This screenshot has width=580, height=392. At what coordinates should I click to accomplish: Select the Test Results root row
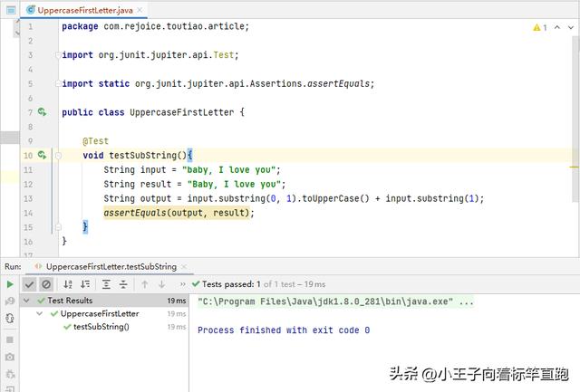click(104, 301)
